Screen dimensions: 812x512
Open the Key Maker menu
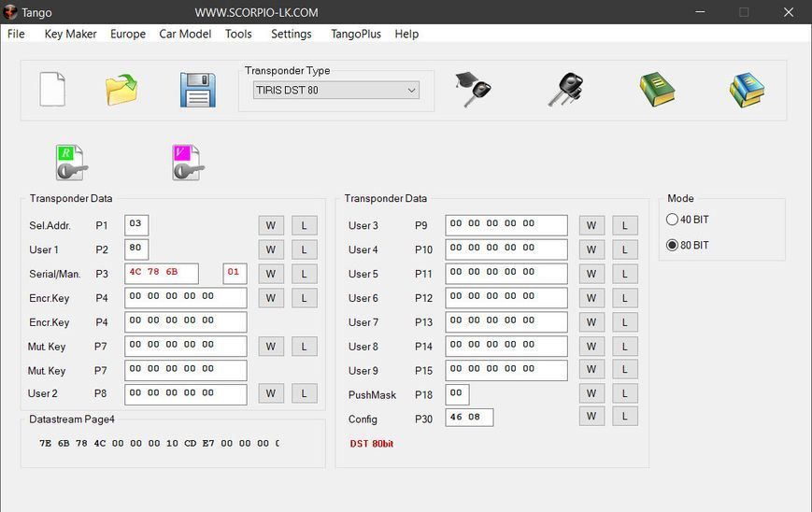(x=70, y=35)
